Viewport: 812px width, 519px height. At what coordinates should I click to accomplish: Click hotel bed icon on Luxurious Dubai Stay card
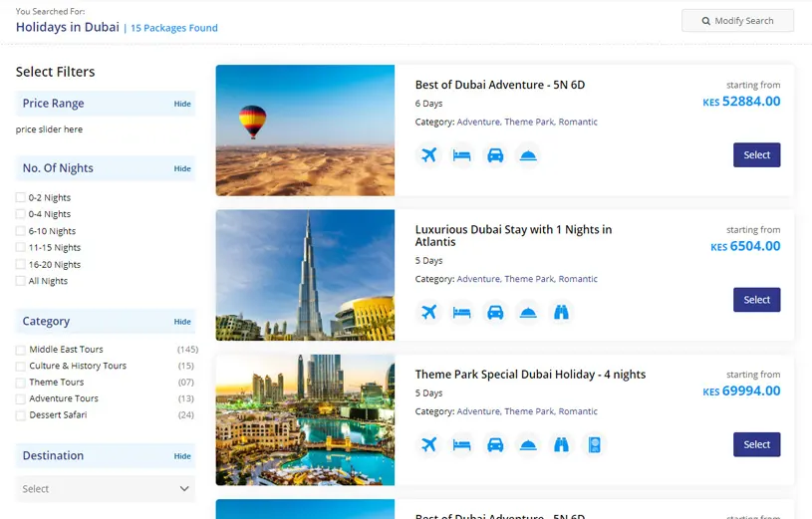coord(461,313)
